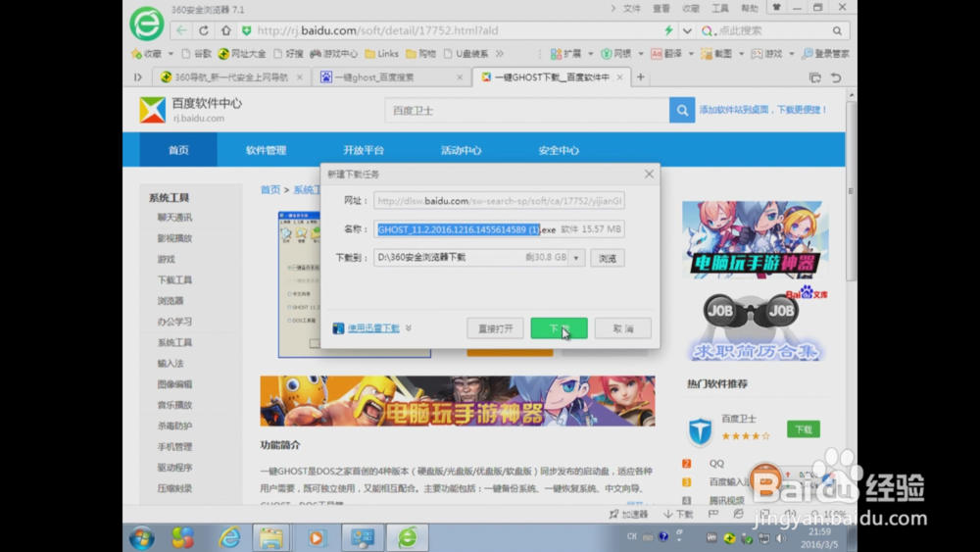This screenshot has width=980, height=552.
Task: Click the green 下载 button in dialog
Action: [559, 328]
